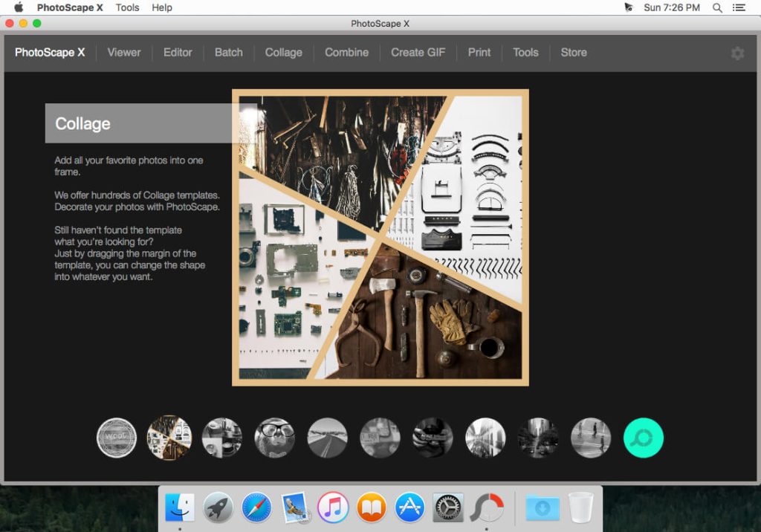
Task: Open the Batch tab
Action: coord(228,53)
